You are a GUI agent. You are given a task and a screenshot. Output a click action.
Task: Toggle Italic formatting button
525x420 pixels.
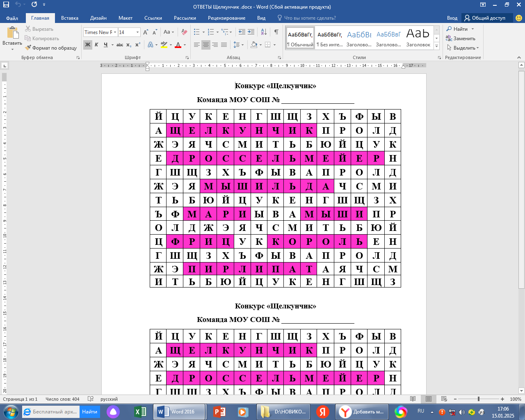(x=96, y=45)
